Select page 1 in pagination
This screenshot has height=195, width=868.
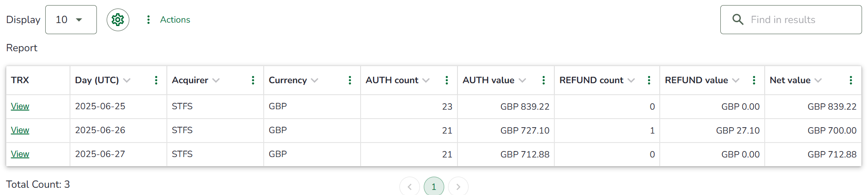[x=434, y=187]
